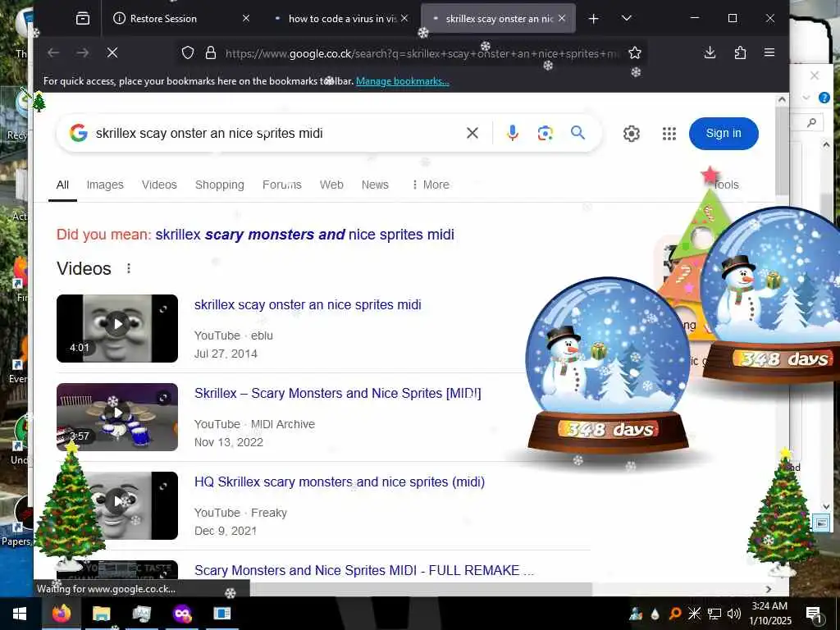Open a new tab with plus button

594,19
